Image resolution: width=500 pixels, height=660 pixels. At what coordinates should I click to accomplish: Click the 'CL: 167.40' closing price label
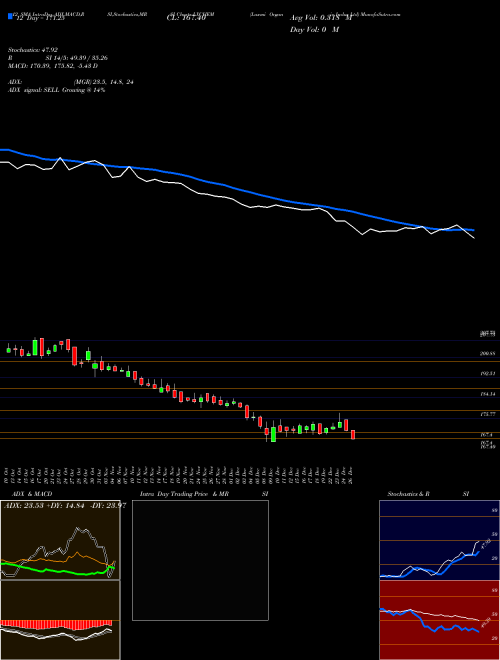[x=186, y=18]
